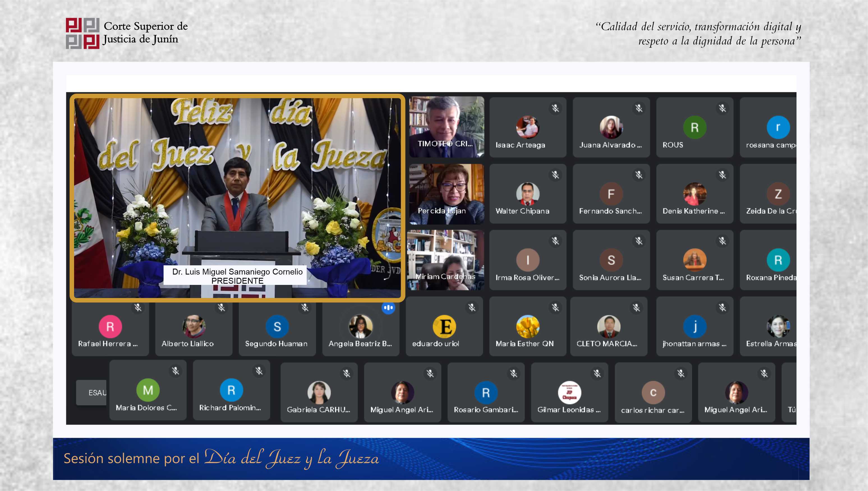Click the muted mic icon on Segundo Huaman tile
The height and width of the screenshot is (491, 868).
[x=305, y=307]
